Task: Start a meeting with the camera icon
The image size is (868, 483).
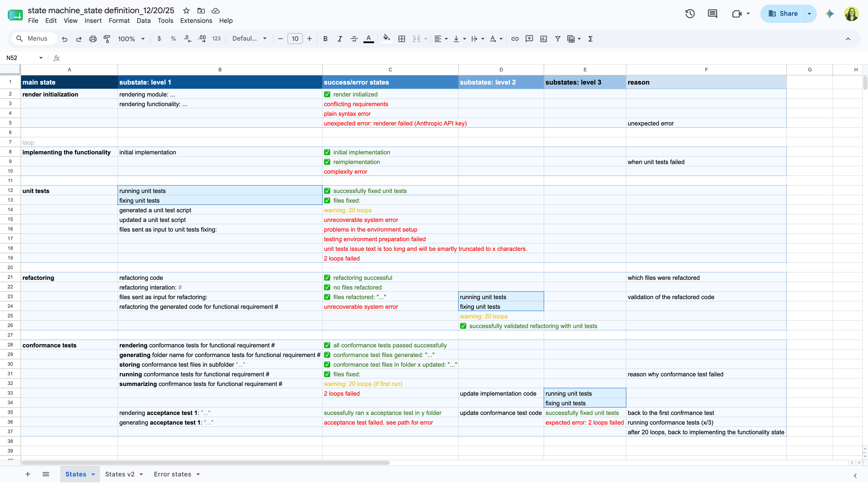Action: coord(737,13)
